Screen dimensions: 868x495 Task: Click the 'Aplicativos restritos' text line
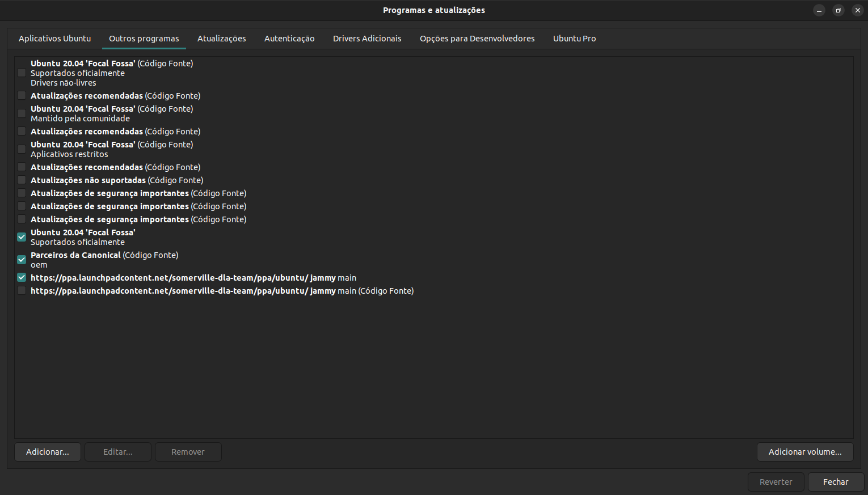tap(69, 154)
